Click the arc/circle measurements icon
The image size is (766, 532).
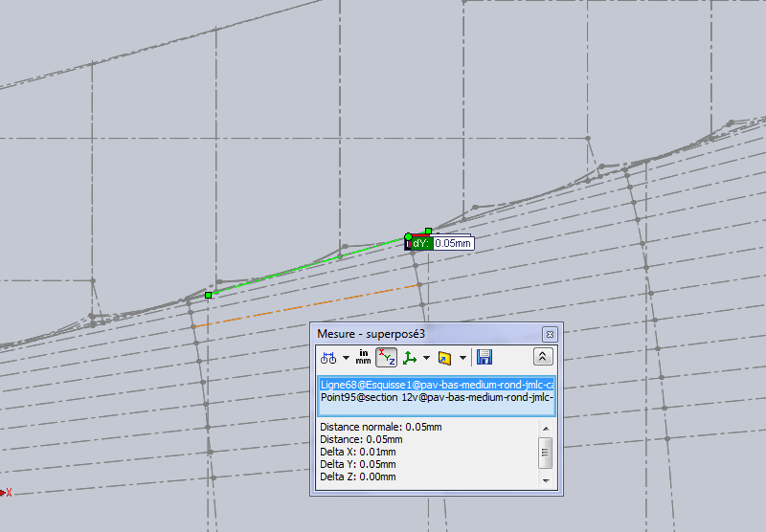pyautogui.click(x=328, y=358)
